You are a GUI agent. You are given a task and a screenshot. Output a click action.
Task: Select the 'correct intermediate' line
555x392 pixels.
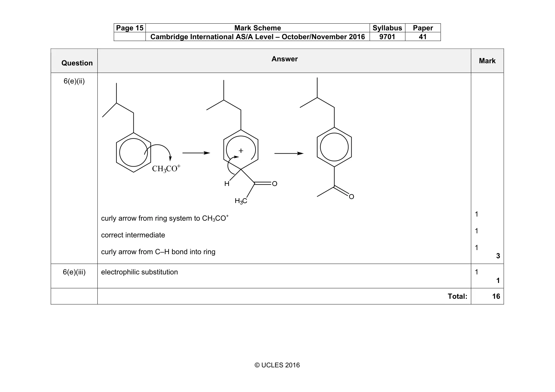(133, 235)
